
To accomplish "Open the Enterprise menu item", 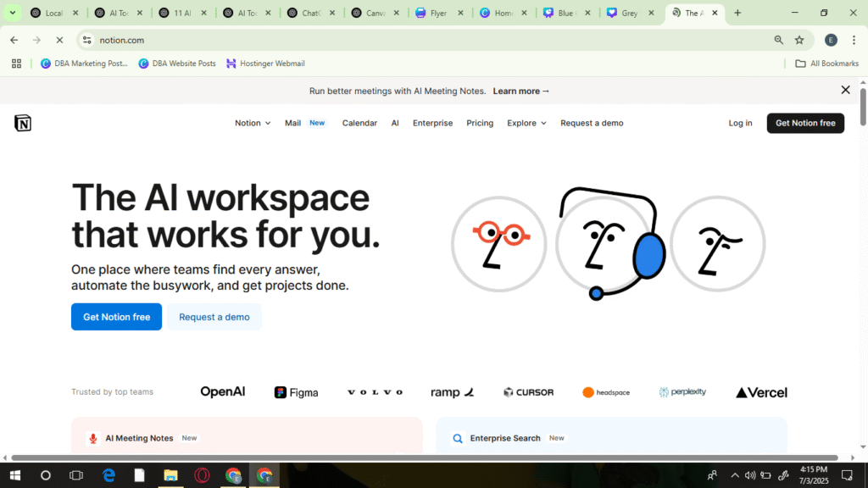I will coord(432,123).
